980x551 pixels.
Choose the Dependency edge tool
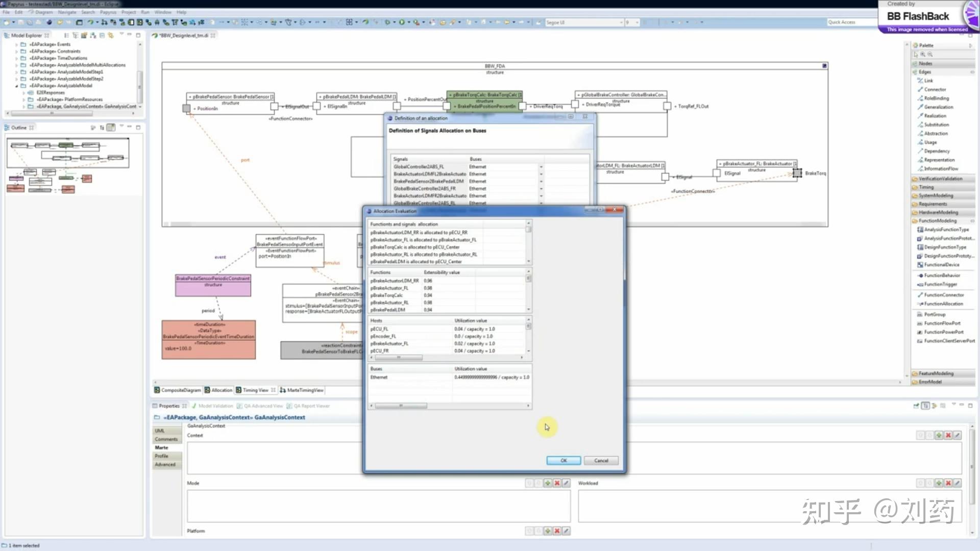click(x=937, y=151)
